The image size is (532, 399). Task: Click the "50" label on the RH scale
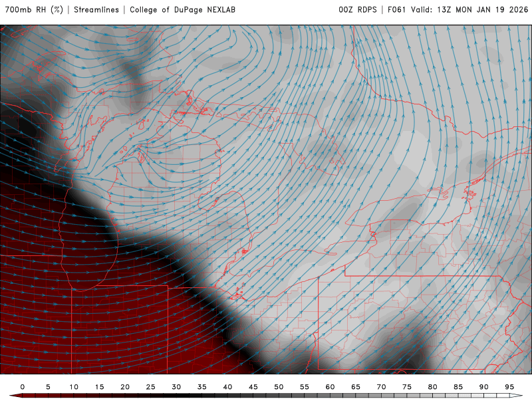(279, 387)
